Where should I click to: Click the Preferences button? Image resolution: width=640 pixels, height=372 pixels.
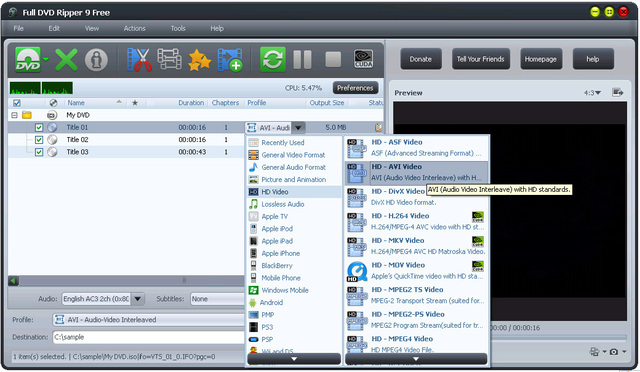[x=355, y=88]
